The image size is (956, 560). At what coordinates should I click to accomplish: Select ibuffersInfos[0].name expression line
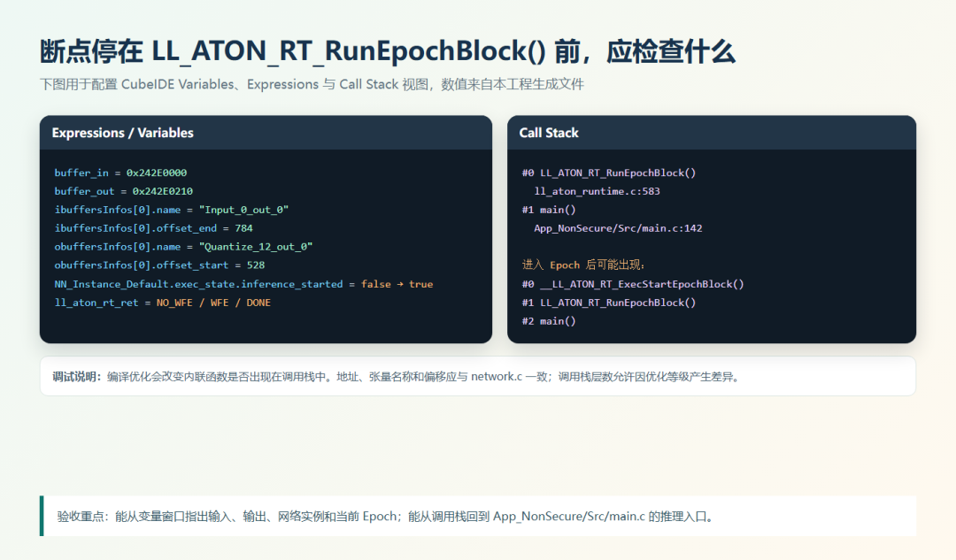[x=172, y=210]
